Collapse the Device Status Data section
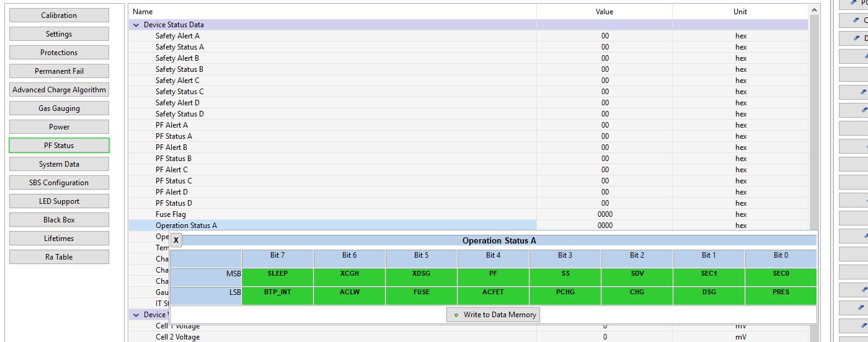The width and height of the screenshot is (868, 342). (x=136, y=25)
